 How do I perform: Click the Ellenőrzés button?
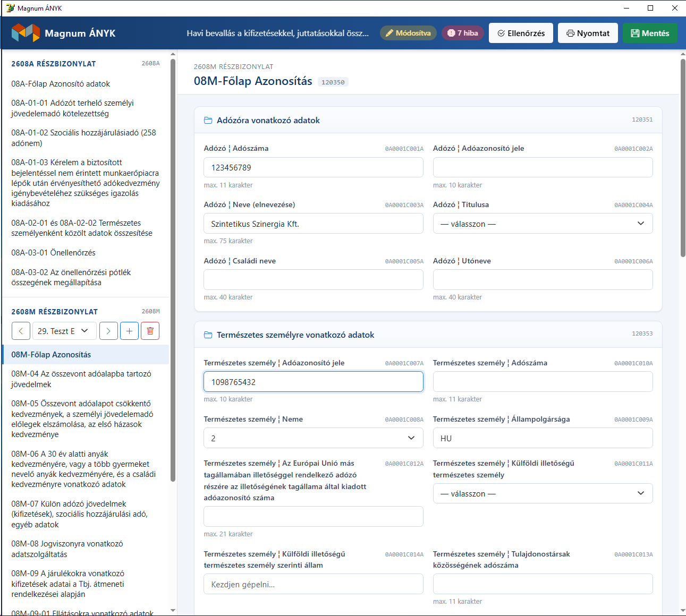521,33
